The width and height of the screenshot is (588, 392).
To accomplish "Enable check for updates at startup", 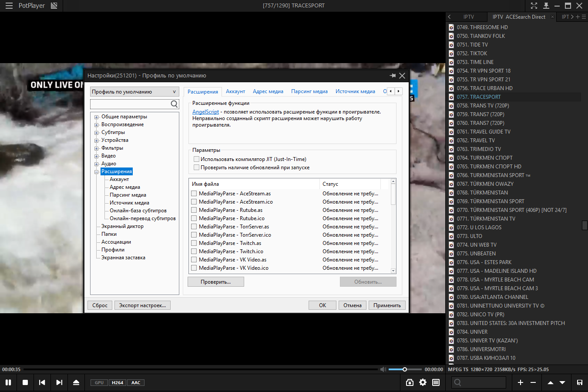I will (x=197, y=168).
